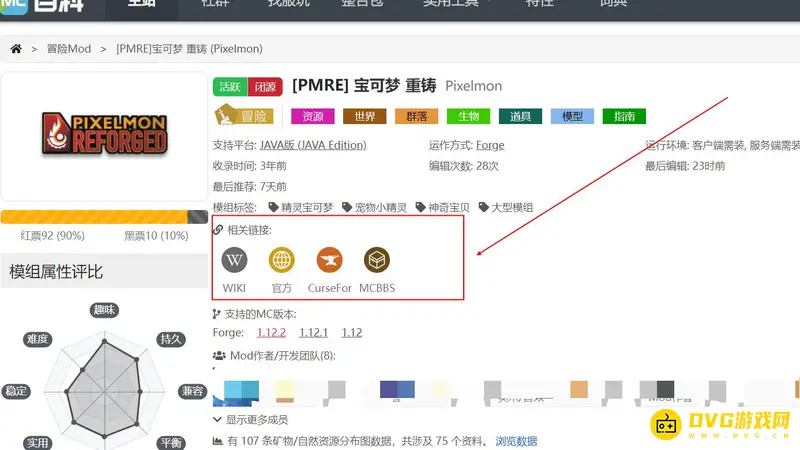800x450 pixels.
Task: Click the 冒险Mod breadcrumb link
Action: (x=69, y=48)
